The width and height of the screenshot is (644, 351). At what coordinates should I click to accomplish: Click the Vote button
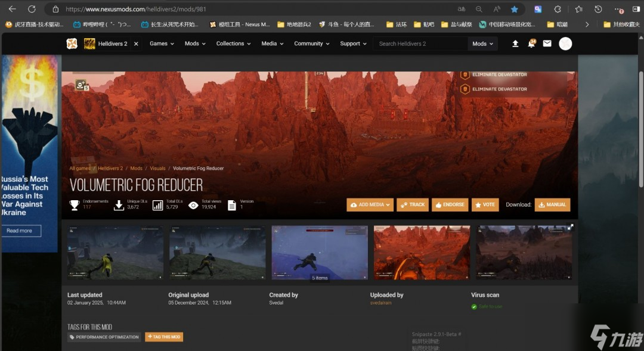coord(485,204)
